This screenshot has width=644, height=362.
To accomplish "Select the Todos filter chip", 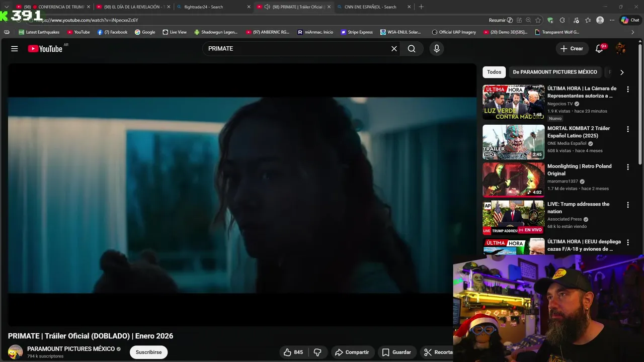I will coord(494,72).
